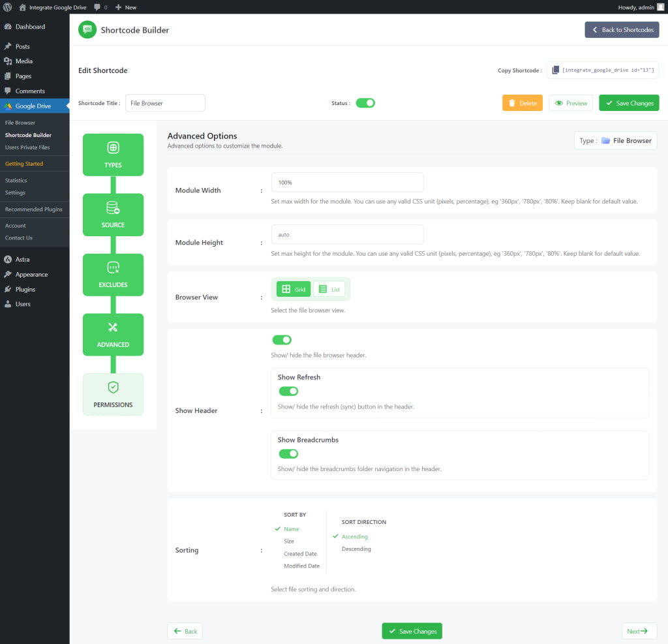Click the PERMISSIONS shield icon
The image size is (668, 644).
tap(113, 388)
